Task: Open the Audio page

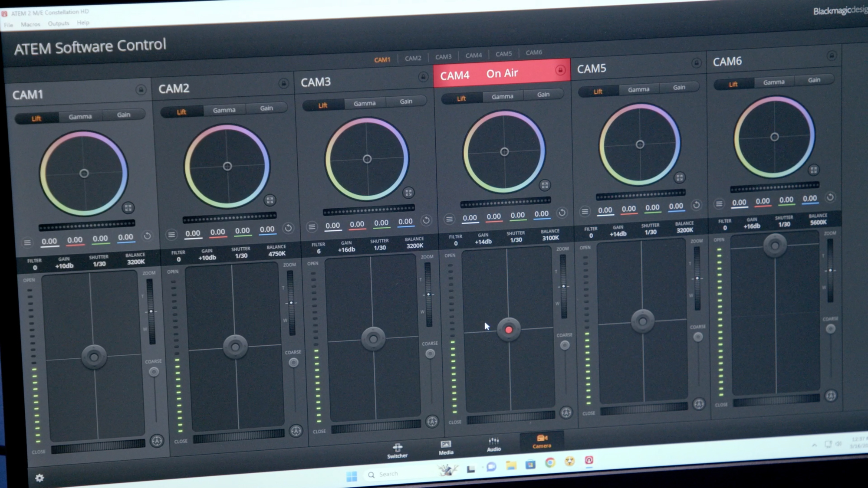Action: [494, 445]
